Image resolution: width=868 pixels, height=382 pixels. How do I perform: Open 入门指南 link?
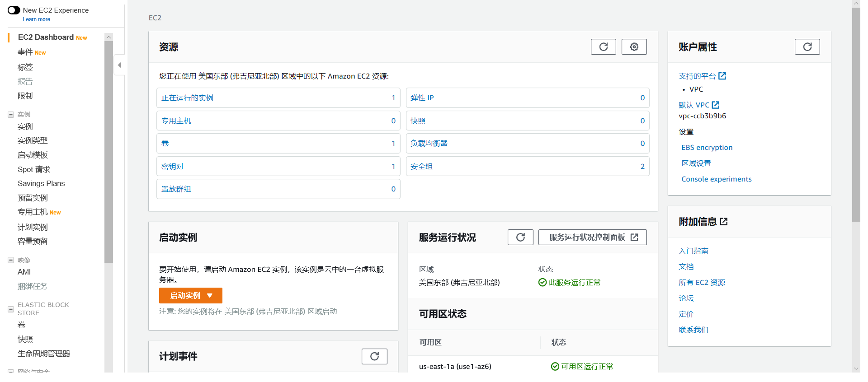[x=693, y=251]
